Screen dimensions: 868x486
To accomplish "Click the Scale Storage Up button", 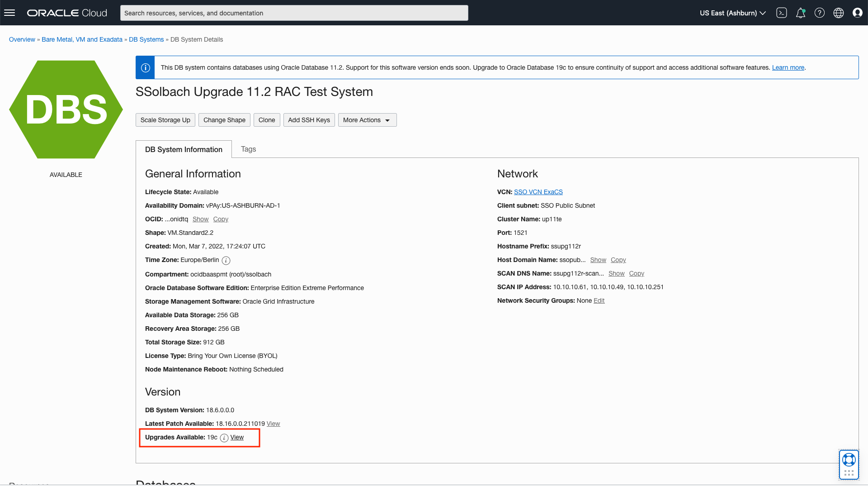I will pyautogui.click(x=165, y=120).
